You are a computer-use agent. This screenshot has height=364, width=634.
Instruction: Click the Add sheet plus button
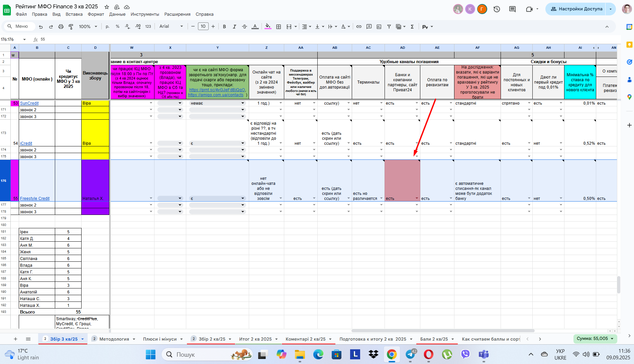15,339
